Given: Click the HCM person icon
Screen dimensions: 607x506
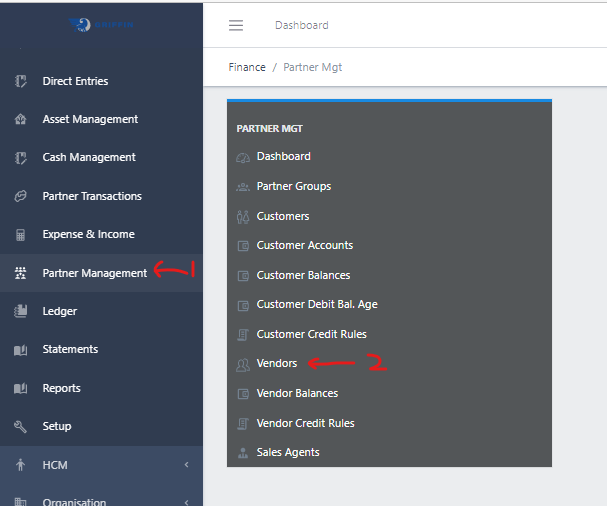Looking at the screenshot, I should (21, 465).
